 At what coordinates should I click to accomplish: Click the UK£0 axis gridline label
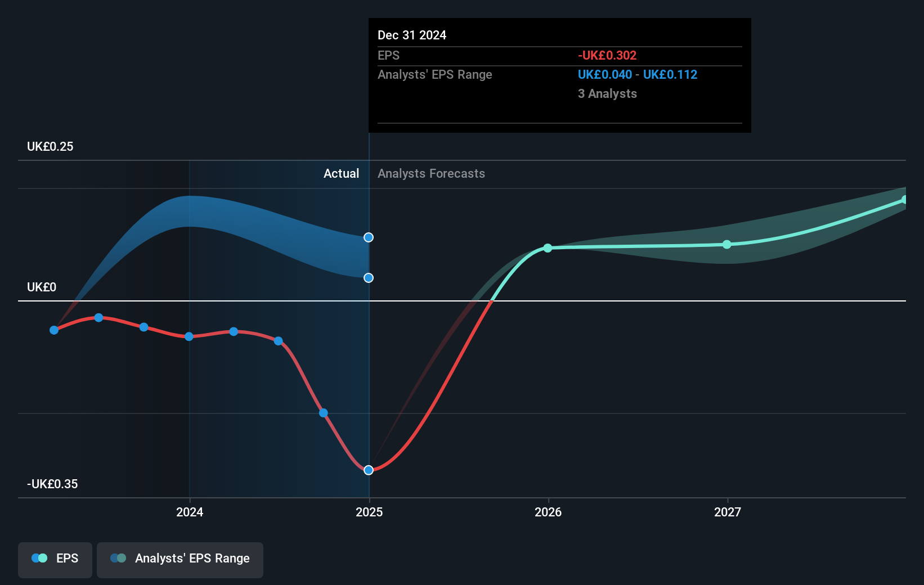[x=41, y=287]
